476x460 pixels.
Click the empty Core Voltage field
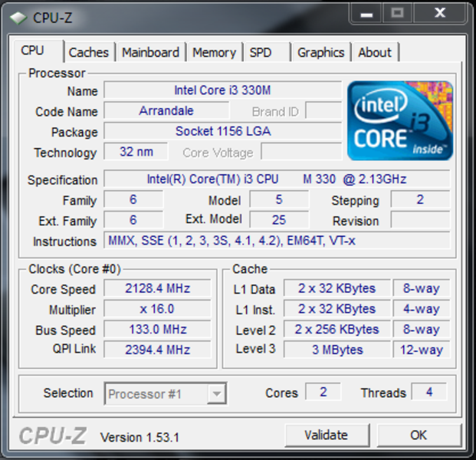coord(301,152)
